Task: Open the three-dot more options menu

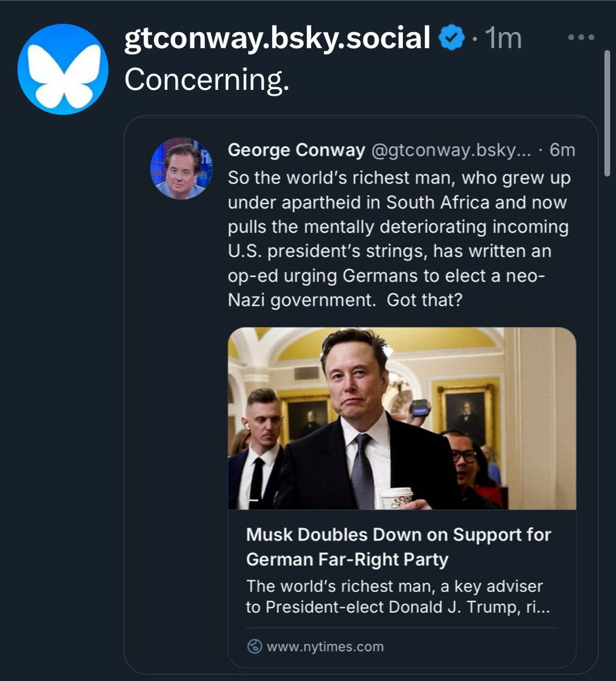Action: pos(581,38)
